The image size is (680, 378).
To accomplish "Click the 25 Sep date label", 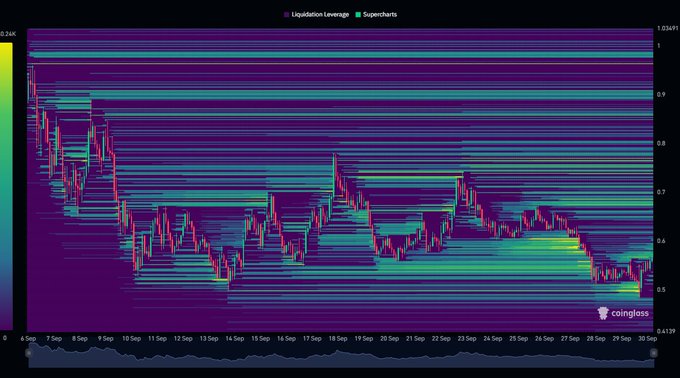I will [519, 339].
